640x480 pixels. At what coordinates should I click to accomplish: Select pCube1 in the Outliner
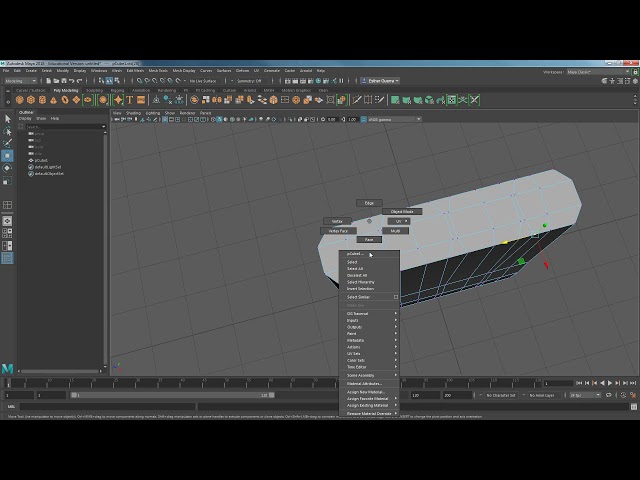point(41,160)
